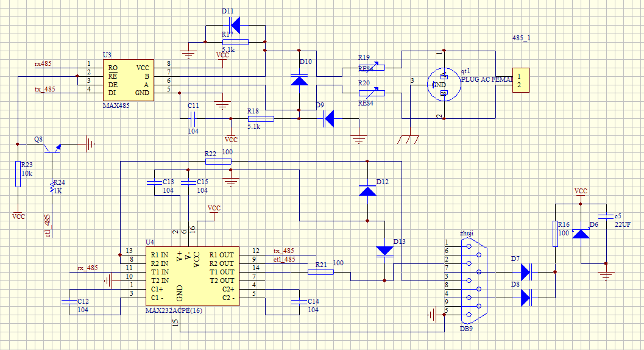The image size is (644, 350).
Task: Select the rx485 net label
Action: coord(43,64)
